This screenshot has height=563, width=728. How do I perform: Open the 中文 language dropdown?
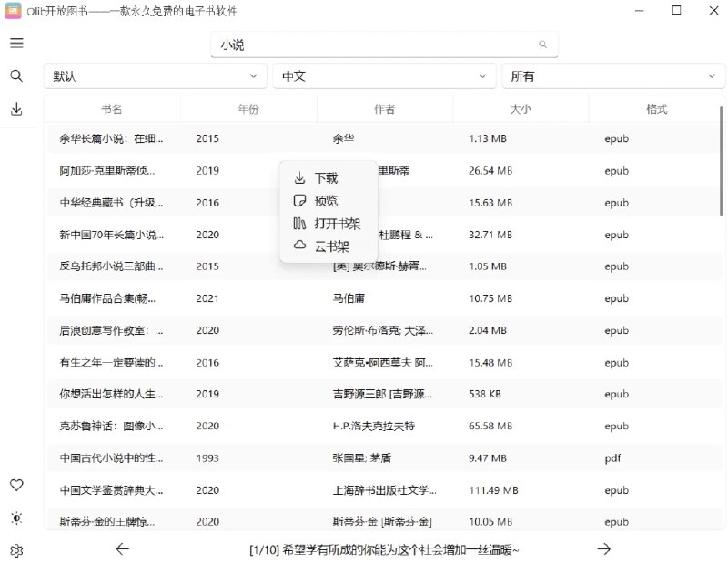click(x=383, y=76)
